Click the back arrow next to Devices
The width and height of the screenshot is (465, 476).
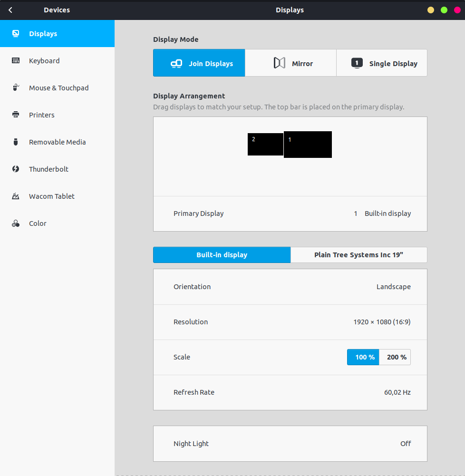(x=10, y=10)
